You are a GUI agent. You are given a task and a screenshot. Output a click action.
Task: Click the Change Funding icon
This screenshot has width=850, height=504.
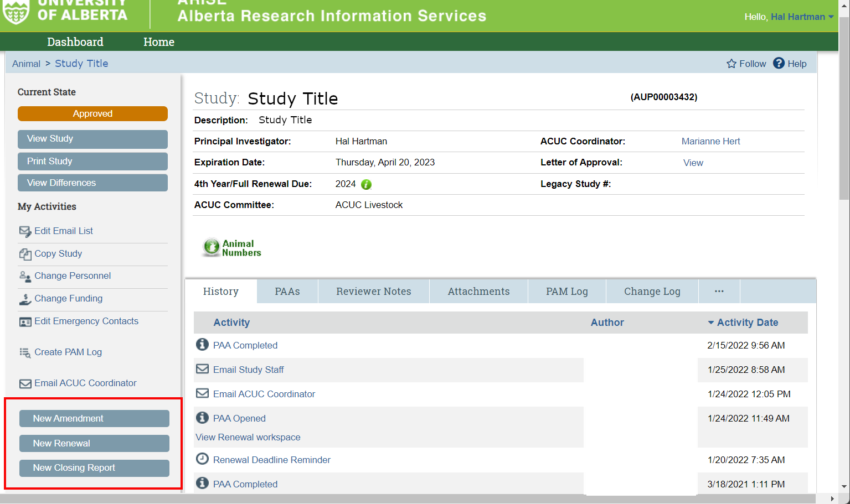click(x=25, y=299)
